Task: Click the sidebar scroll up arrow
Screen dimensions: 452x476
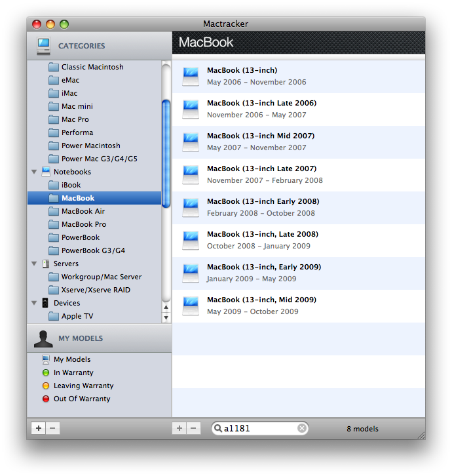Action: (x=166, y=307)
